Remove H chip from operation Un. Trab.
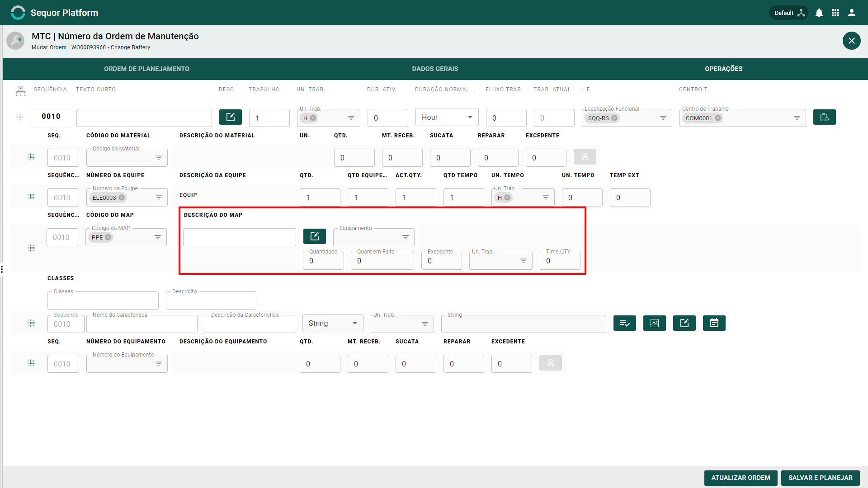The width and height of the screenshot is (868, 488). click(313, 118)
